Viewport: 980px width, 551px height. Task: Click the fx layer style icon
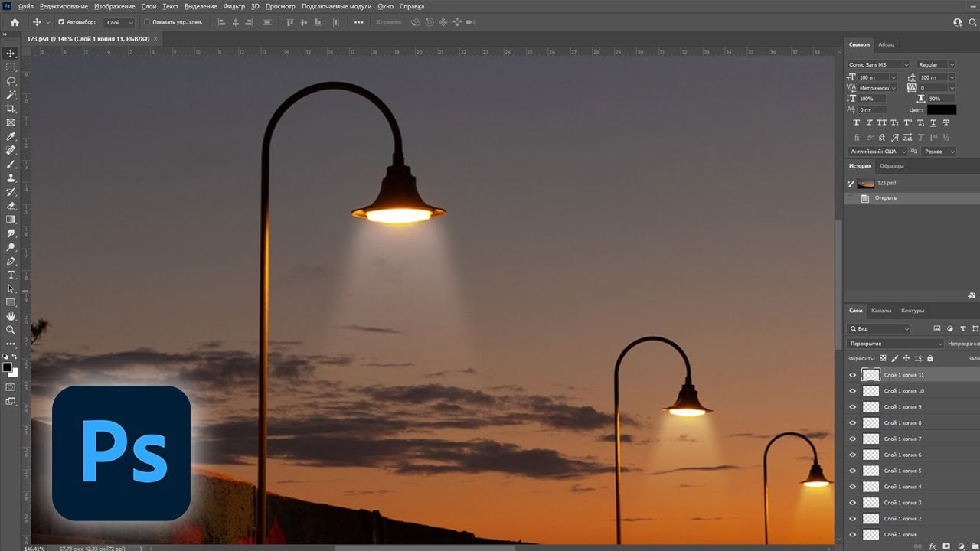pos(933,546)
